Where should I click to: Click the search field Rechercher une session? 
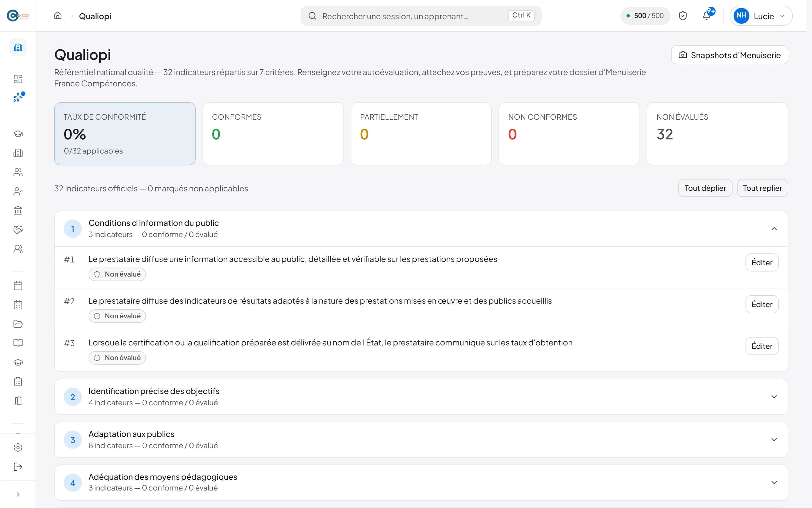(421, 16)
